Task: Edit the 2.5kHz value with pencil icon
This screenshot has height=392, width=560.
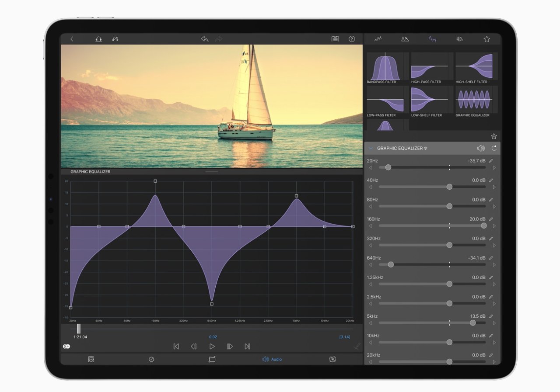Action: 491,297
